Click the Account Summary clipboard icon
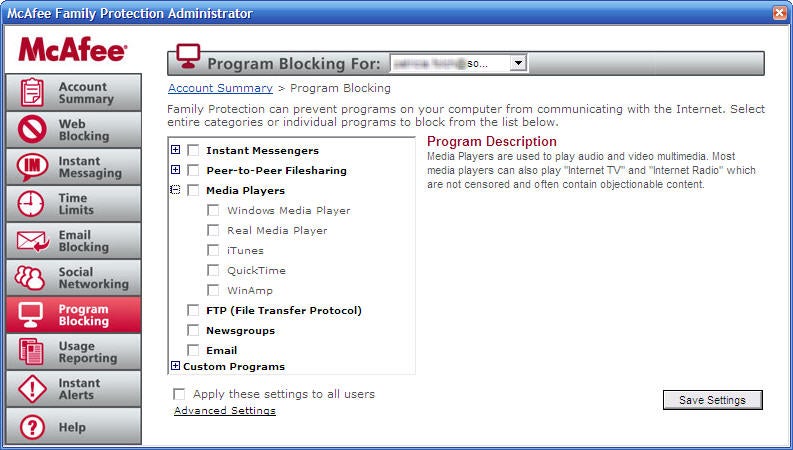793x450 pixels. coord(32,93)
